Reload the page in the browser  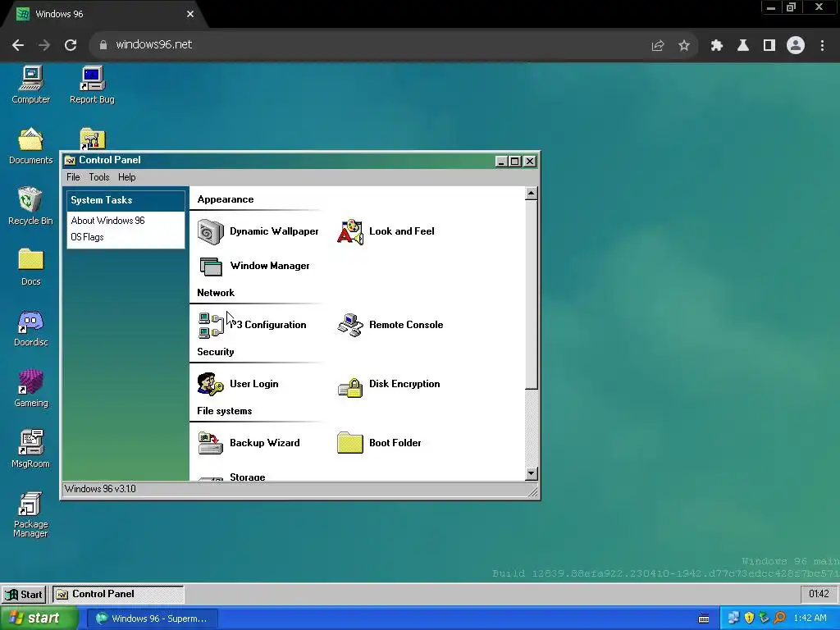(x=71, y=45)
